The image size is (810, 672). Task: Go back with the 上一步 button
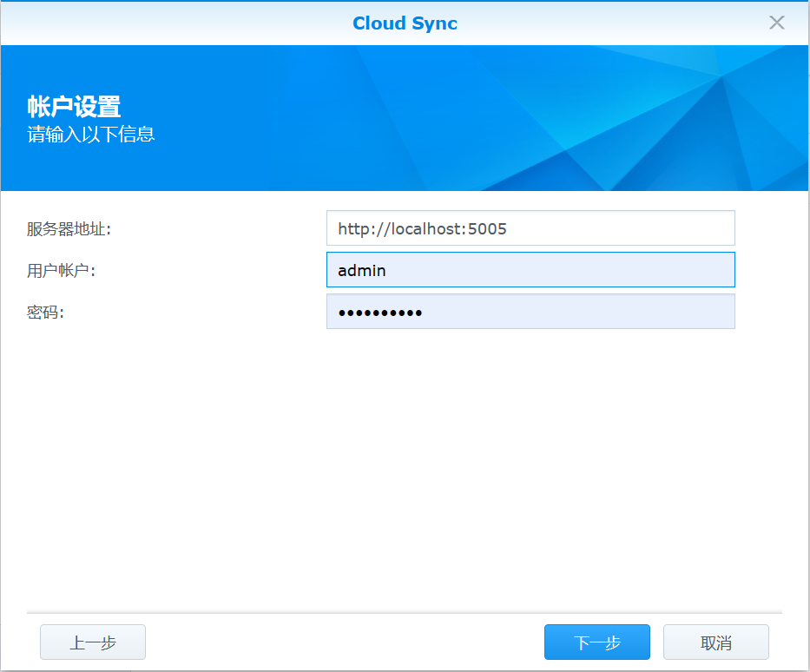coord(93,642)
